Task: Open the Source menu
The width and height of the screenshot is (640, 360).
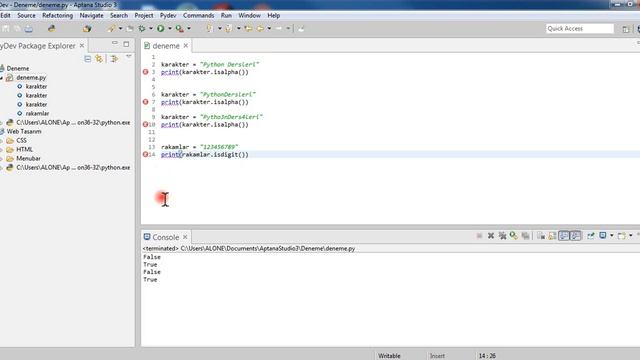Action: pos(27,16)
